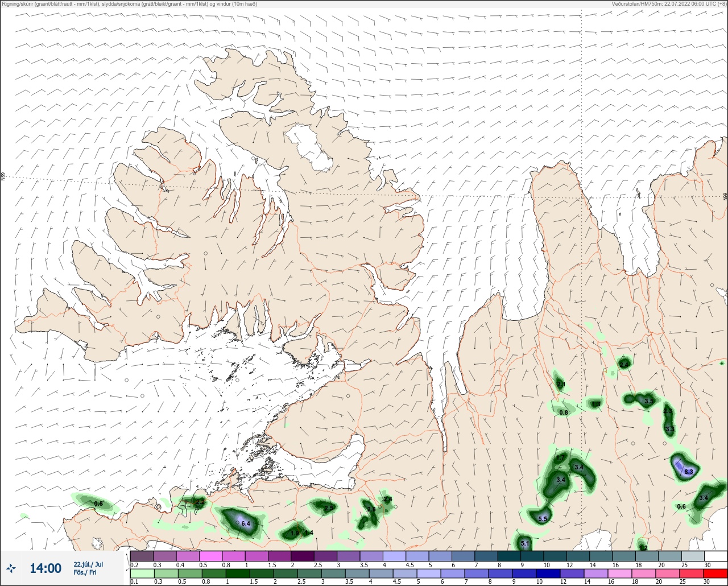Click the 1.9 precipitation value on map
The image size is (728, 586).
295,533
